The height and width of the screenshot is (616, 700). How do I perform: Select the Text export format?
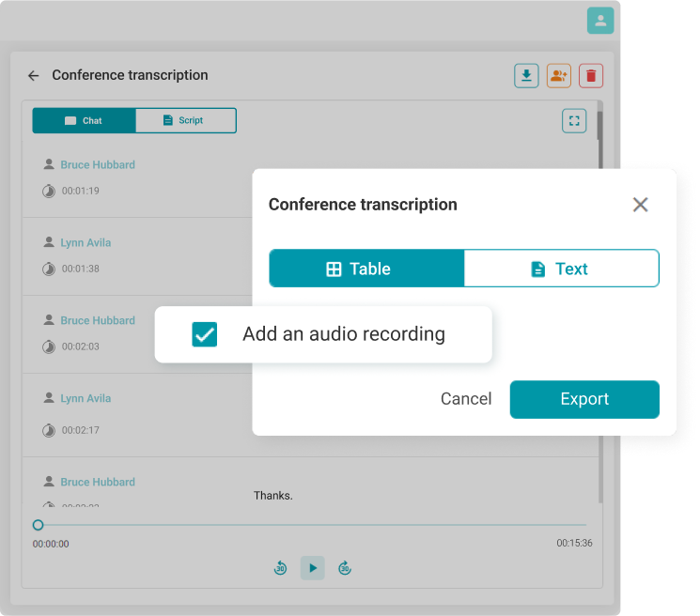pyautogui.click(x=561, y=269)
